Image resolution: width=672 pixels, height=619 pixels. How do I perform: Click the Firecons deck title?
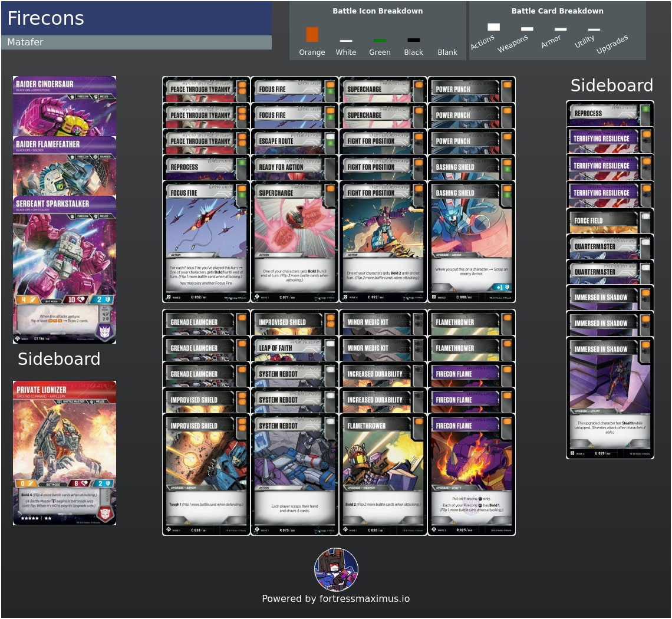click(45, 18)
